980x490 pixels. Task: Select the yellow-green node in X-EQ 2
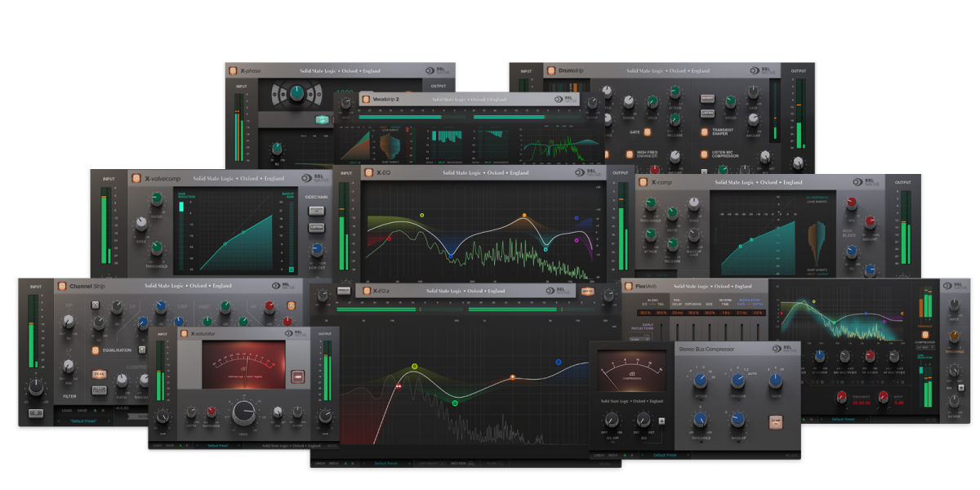[414, 367]
